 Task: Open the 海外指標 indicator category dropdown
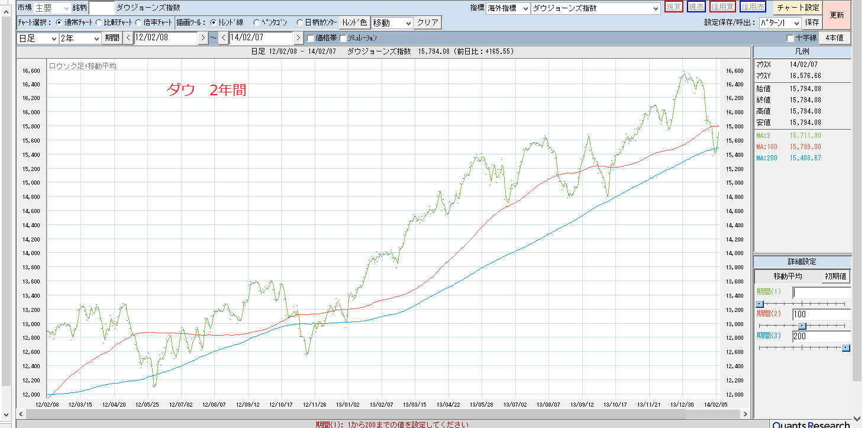pyautogui.click(x=508, y=8)
